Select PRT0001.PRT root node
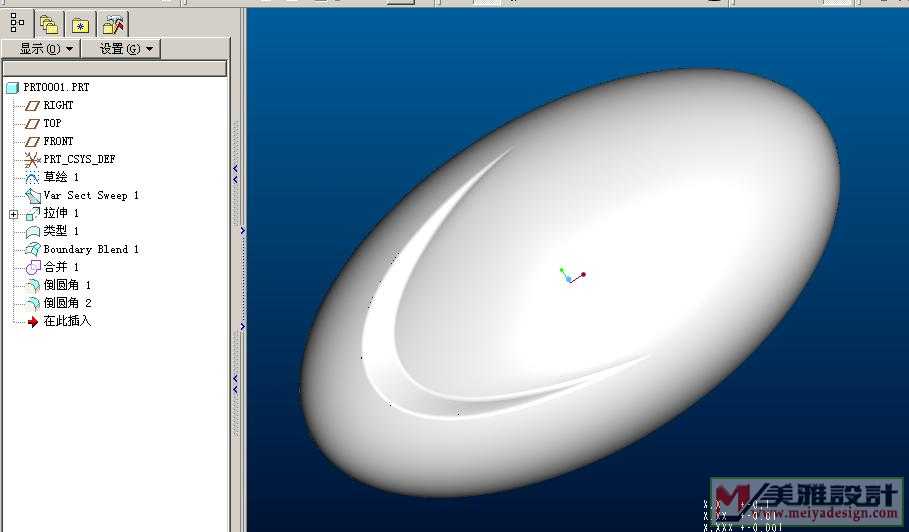 (56, 87)
